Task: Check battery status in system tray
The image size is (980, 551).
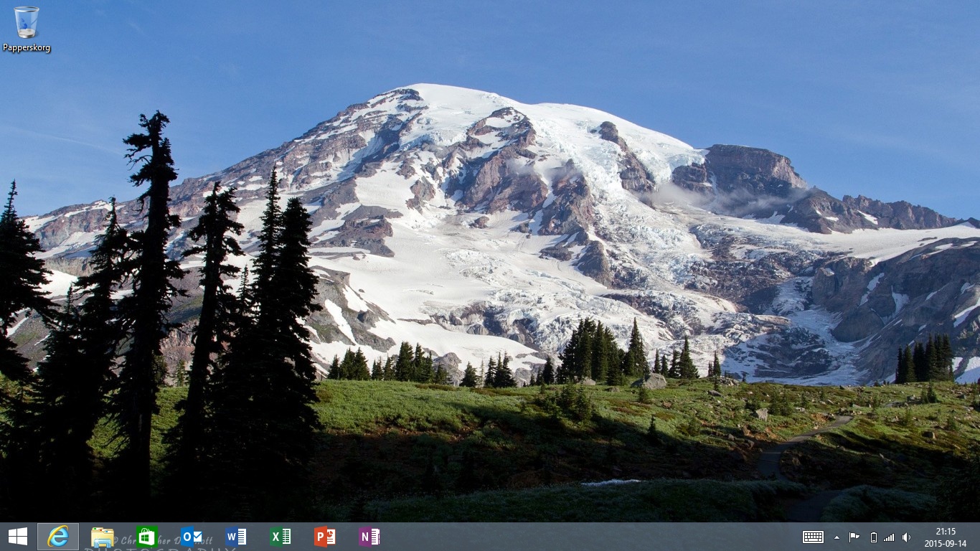Action: click(873, 537)
